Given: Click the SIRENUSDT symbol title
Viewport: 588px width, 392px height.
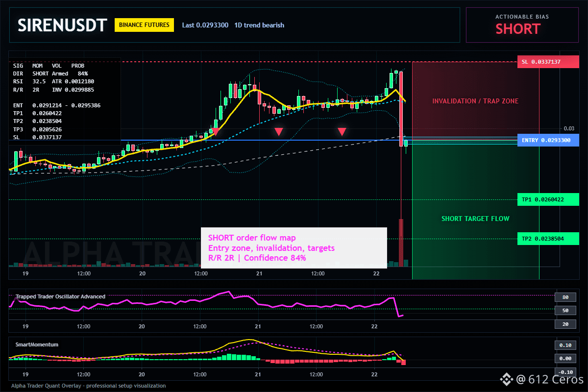Looking at the screenshot, I should point(62,25).
